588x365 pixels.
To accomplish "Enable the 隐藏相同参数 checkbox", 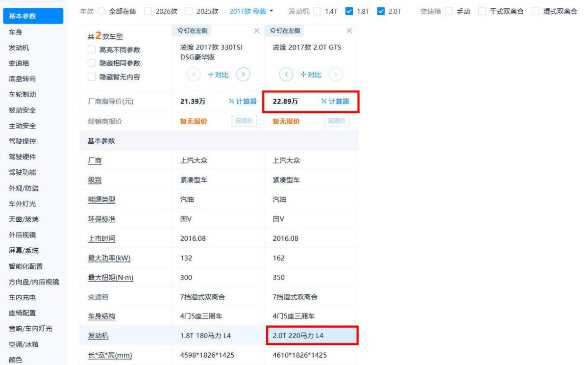I will click(91, 63).
